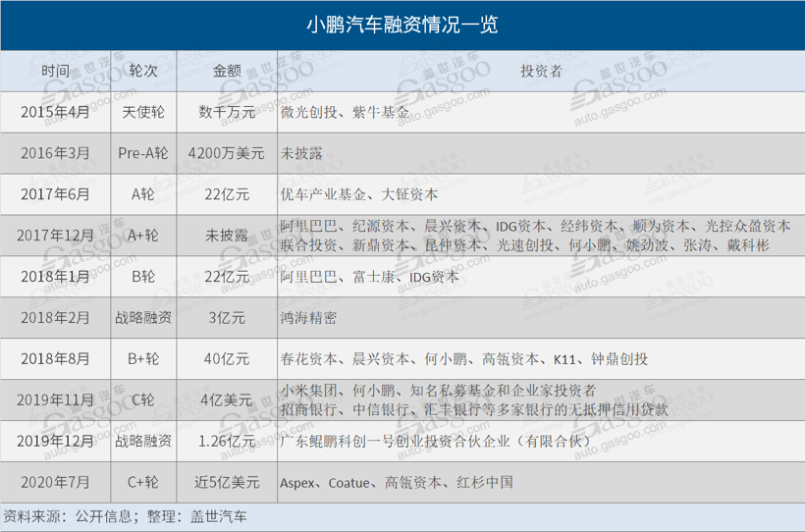Click the 22亿元 amount in the A轮 row
Image resolution: width=805 pixels, height=532 pixels.
click(227, 194)
